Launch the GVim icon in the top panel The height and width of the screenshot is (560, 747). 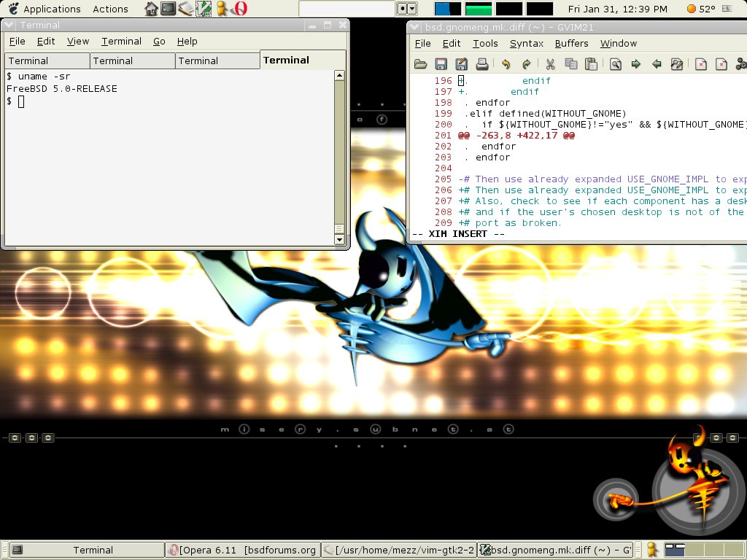click(204, 9)
